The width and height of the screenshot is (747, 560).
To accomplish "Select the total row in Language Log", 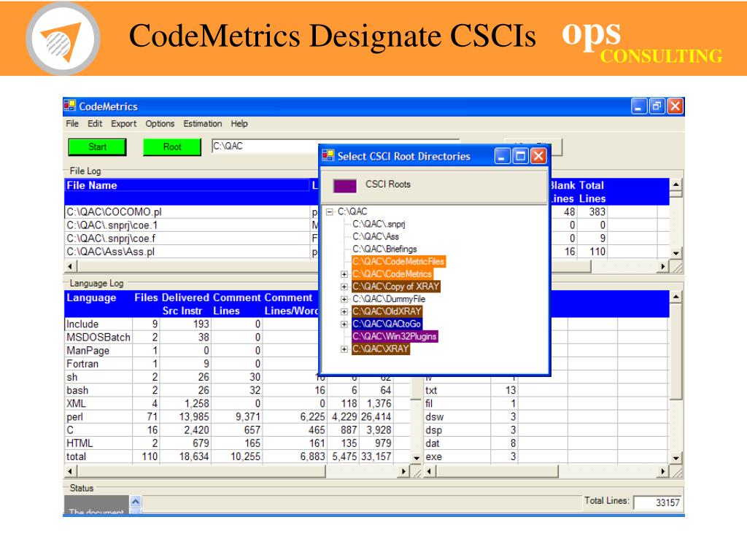I will click(237, 456).
